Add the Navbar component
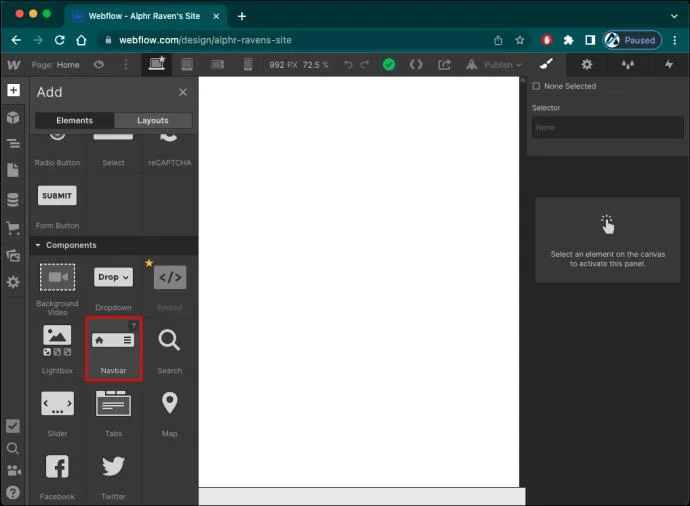The height and width of the screenshot is (506, 690). [113, 349]
